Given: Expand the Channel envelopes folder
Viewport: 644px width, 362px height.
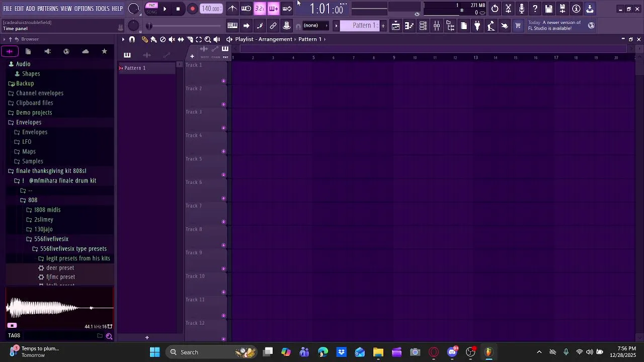Looking at the screenshot, I should 35,93.
